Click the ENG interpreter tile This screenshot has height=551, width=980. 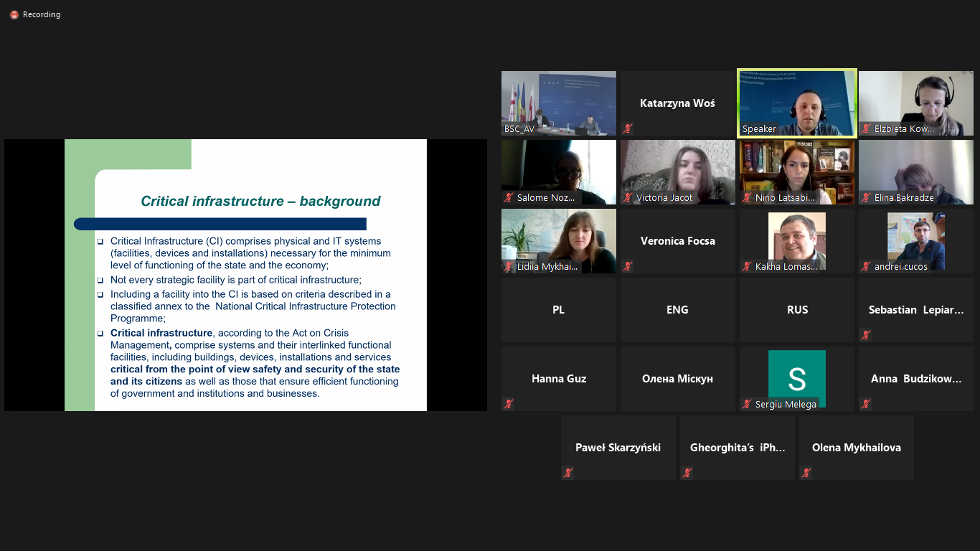click(x=677, y=310)
